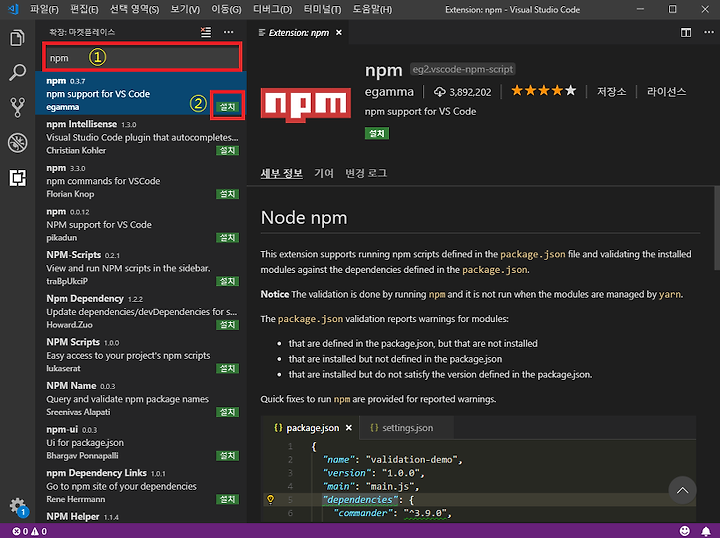Select NPM Helper 1.1.4 in the list
The height and width of the screenshot is (538, 720).
(141, 516)
